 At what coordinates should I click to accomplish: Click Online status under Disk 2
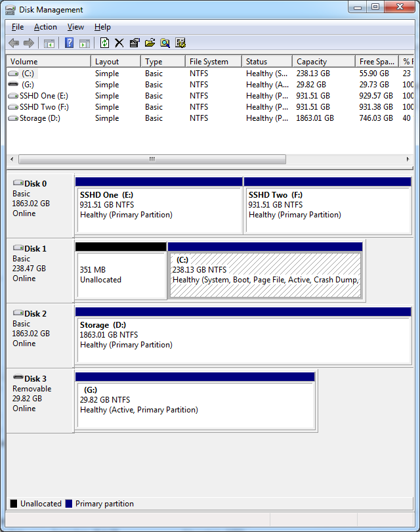(24, 344)
